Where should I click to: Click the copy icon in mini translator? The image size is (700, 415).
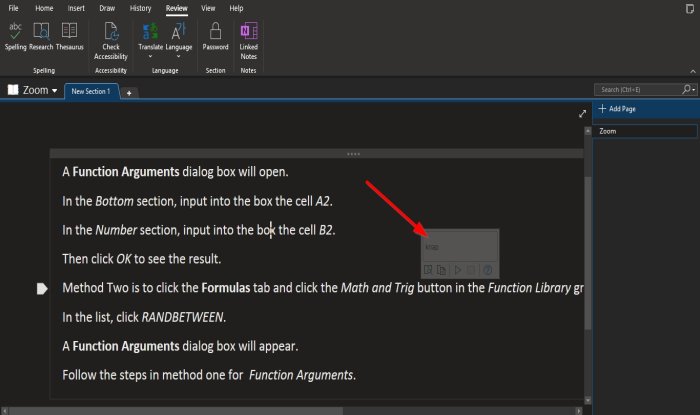point(442,270)
